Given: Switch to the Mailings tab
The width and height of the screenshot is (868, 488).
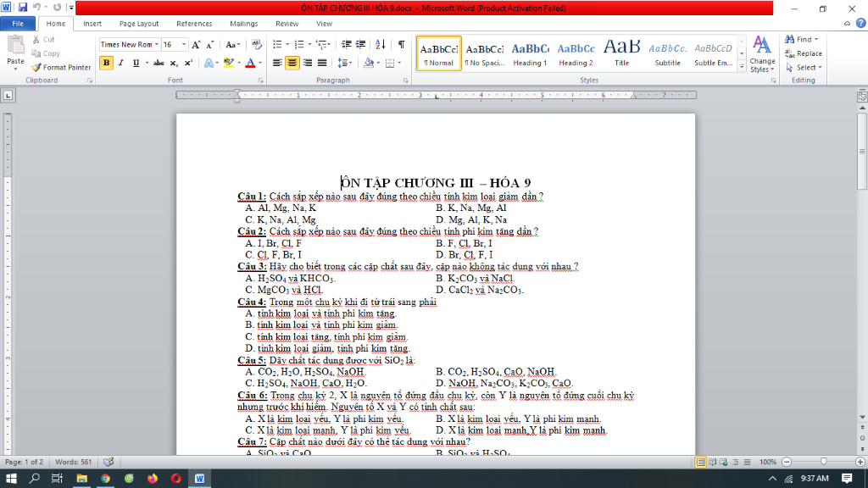Looking at the screenshot, I should point(243,24).
